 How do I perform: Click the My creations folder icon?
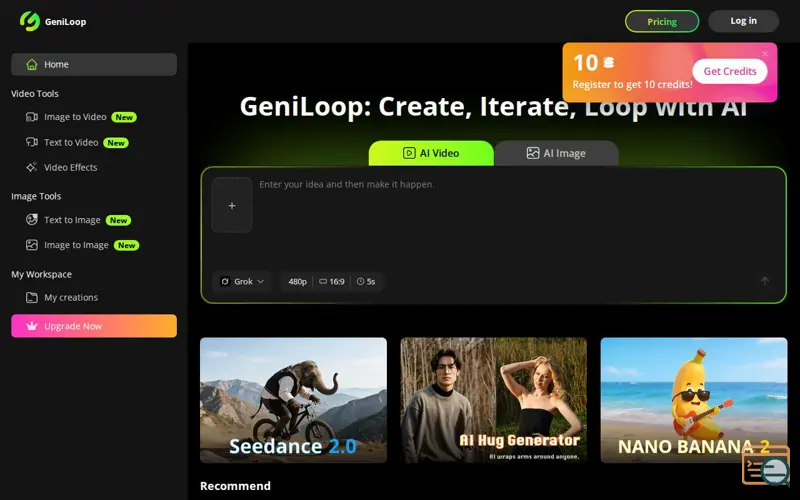[x=32, y=297]
